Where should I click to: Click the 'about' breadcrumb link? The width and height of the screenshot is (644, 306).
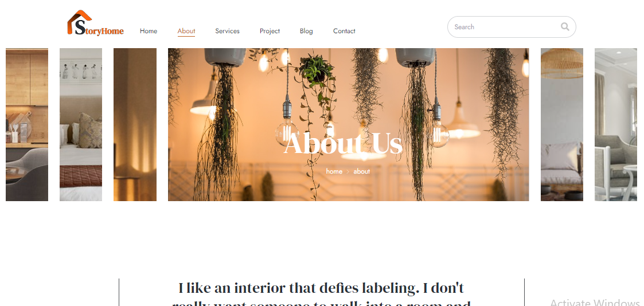click(x=361, y=171)
